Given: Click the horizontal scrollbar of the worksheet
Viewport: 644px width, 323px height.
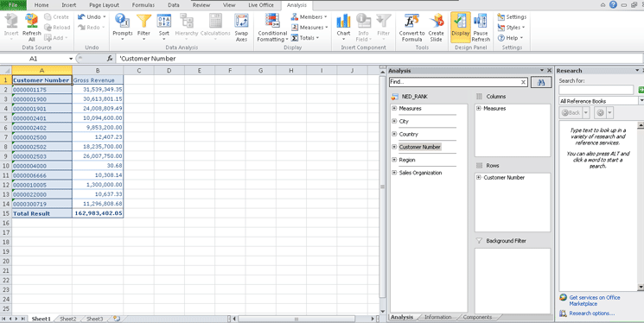Looking at the screenshot, I should click(x=296, y=319).
